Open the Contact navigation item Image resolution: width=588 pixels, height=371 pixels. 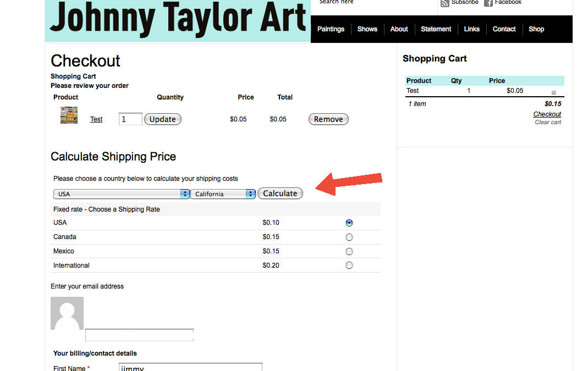[x=504, y=29]
